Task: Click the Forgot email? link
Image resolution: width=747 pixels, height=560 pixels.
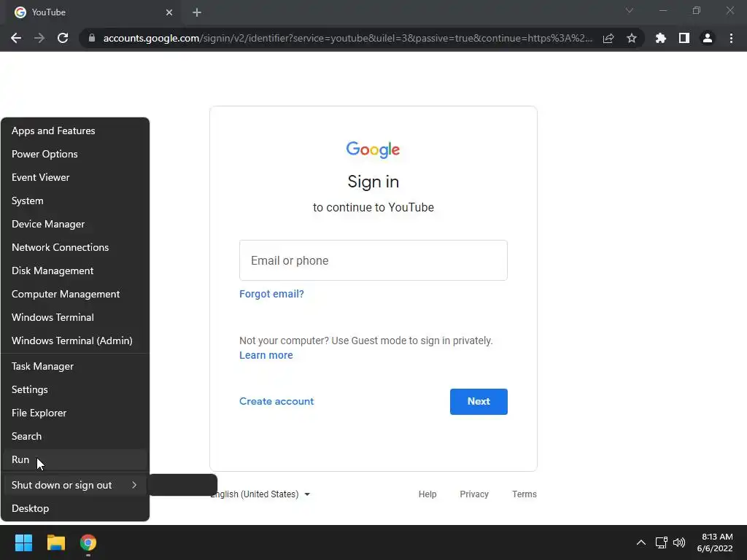Action: pyautogui.click(x=271, y=294)
